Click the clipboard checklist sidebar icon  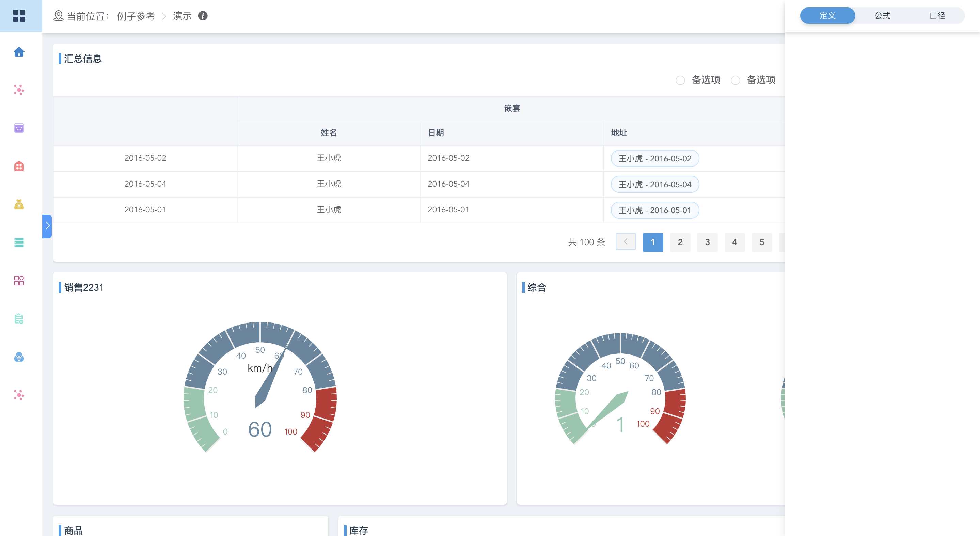[19, 319]
